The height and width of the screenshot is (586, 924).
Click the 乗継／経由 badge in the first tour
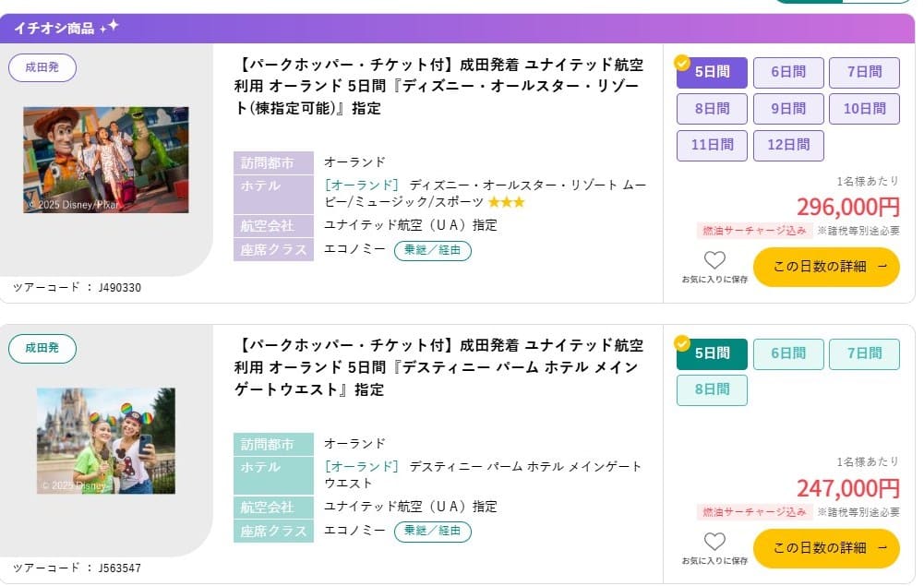point(433,250)
